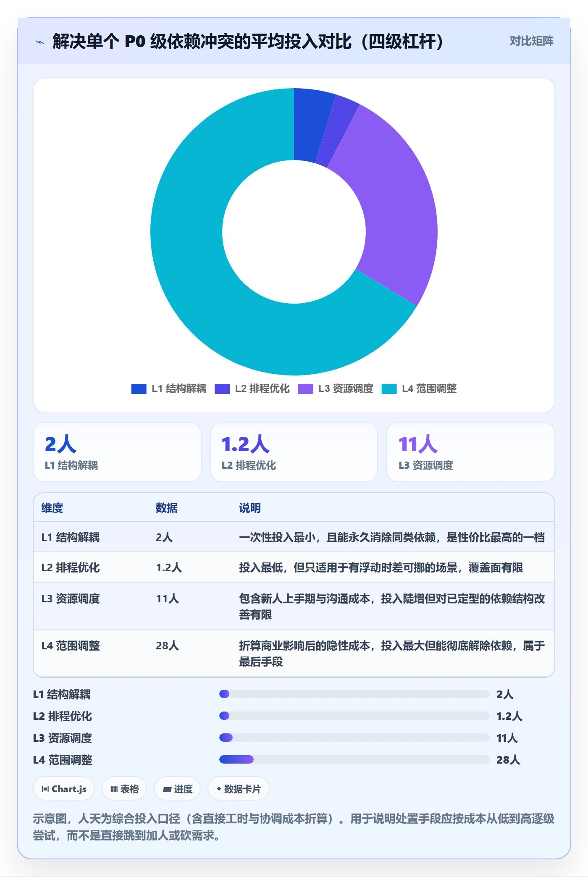Click the diamond icon in 数据卡片 chip
Viewport: 588px width, 877px height.
[x=219, y=789]
